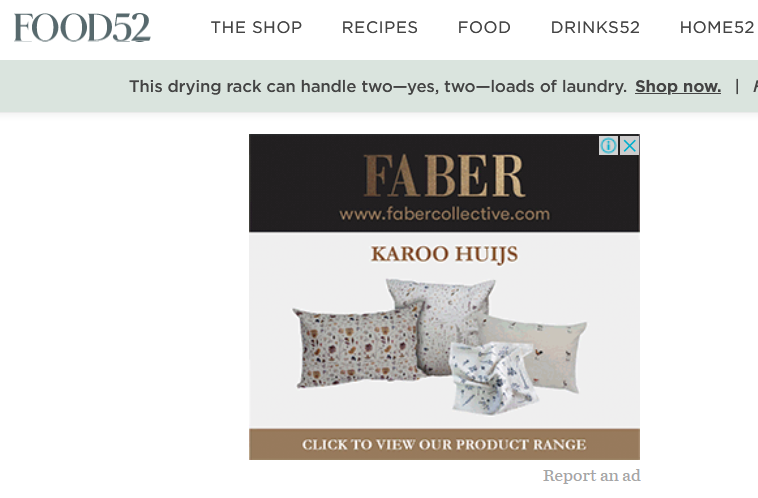This screenshot has height=498, width=758.
Task: Select the FOOD menu item
Action: (484, 27)
